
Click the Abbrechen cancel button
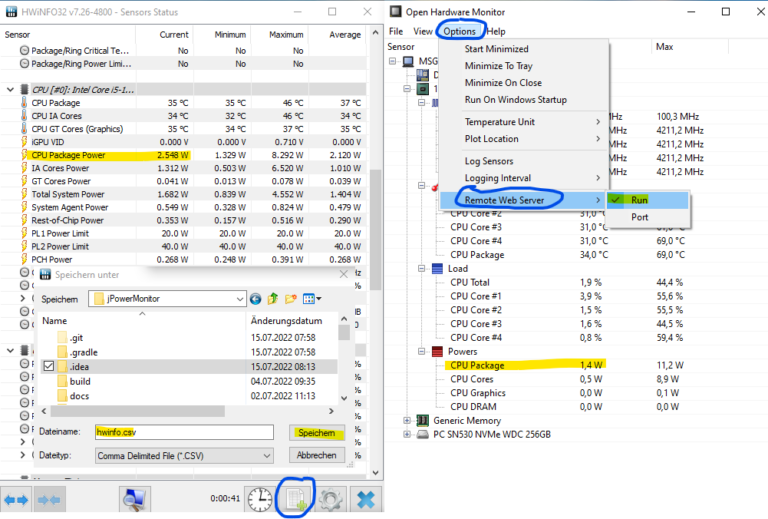[316, 455]
